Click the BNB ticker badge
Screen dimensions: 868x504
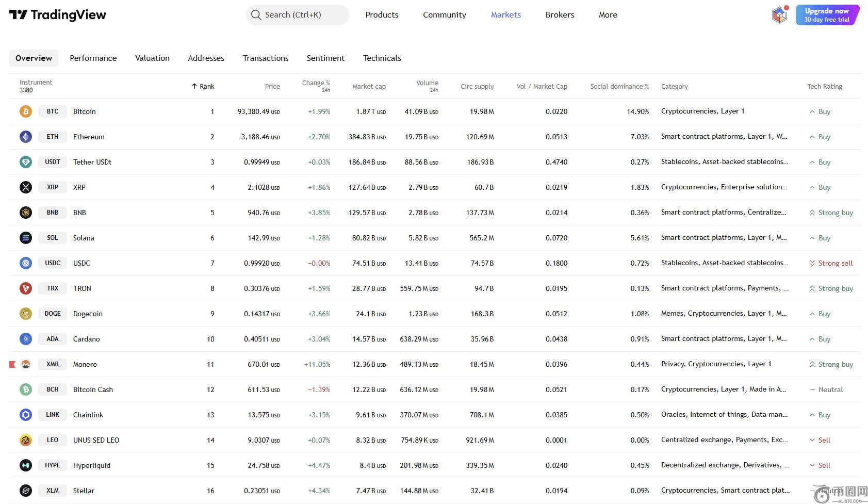coord(53,213)
